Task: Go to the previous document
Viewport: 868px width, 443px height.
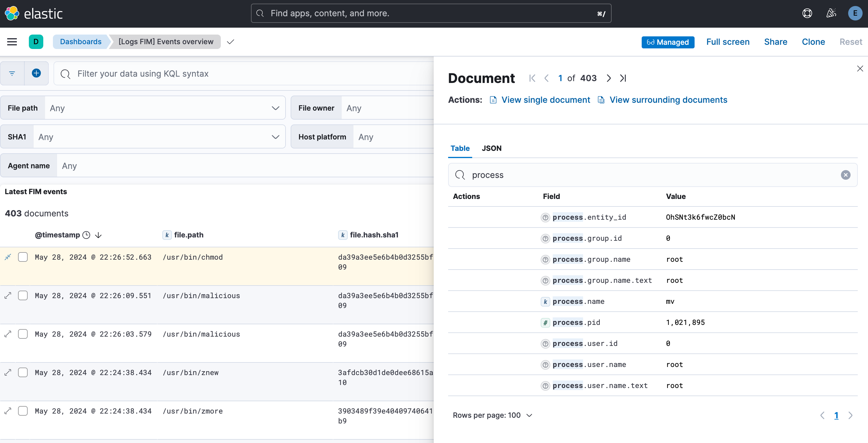Action: (x=546, y=78)
